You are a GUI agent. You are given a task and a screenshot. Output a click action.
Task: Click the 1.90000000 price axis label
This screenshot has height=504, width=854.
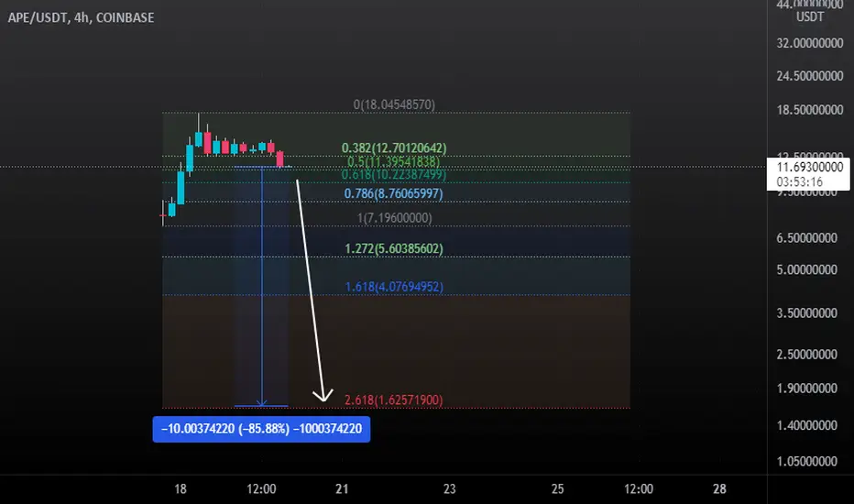(806, 389)
